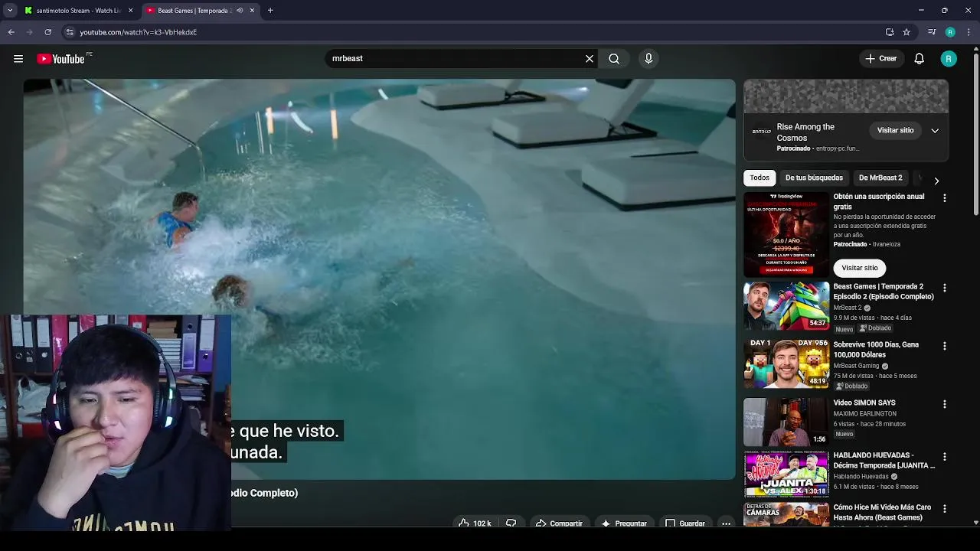Open the Chrome three-dot menu
This screenshot has height=551, width=980.
(969, 32)
